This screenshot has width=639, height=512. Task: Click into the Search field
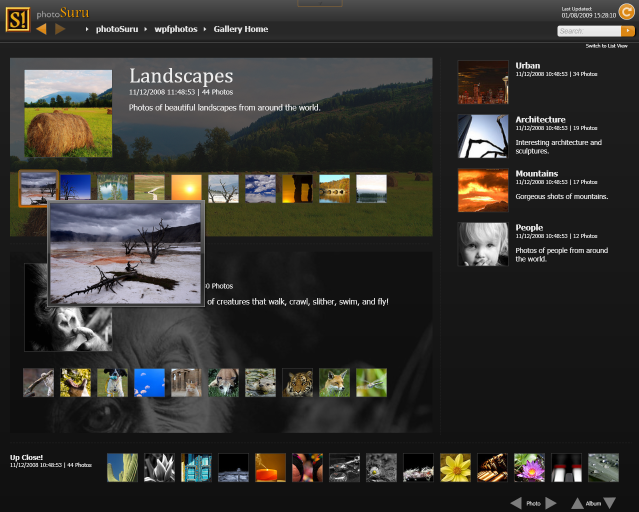point(589,31)
